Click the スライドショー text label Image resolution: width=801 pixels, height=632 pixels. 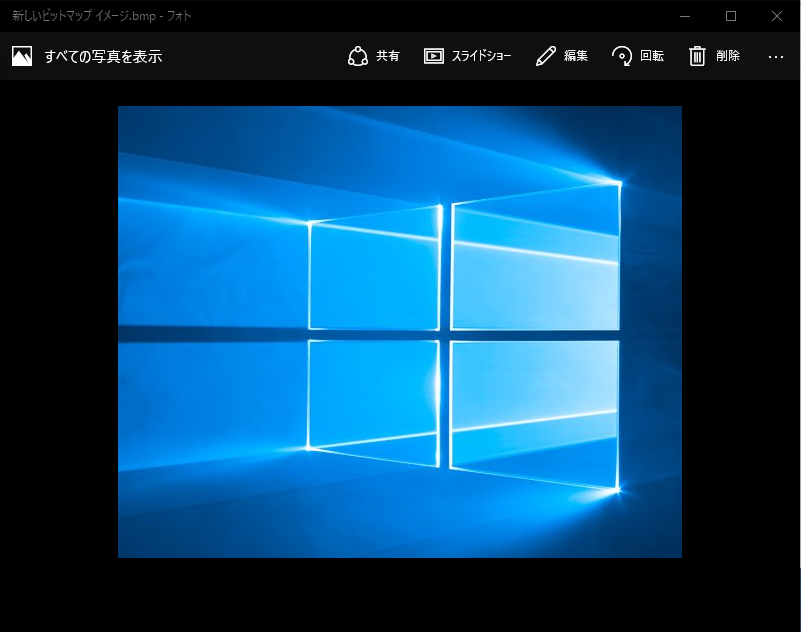[481, 56]
